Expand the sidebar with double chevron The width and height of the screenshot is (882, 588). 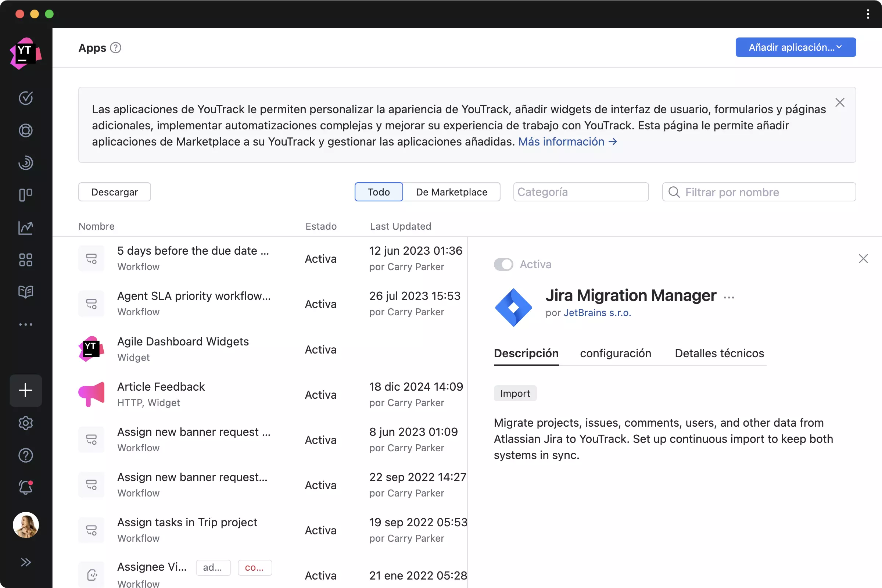pyautogui.click(x=25, y=562)
